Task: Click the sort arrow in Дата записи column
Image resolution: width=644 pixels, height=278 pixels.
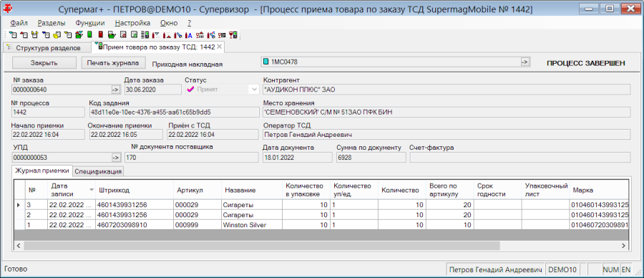Action: tap(91, 190)
